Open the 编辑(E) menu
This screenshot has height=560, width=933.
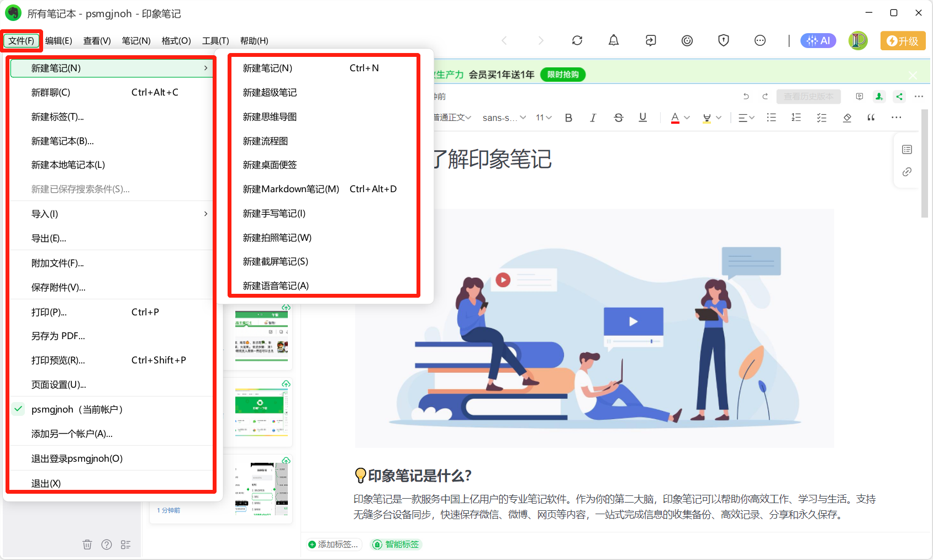[x=59, y=41]
